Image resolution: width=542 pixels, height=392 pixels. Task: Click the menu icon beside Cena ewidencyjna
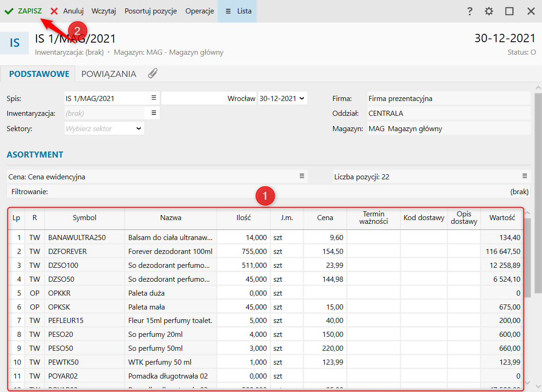click(302, 177)
